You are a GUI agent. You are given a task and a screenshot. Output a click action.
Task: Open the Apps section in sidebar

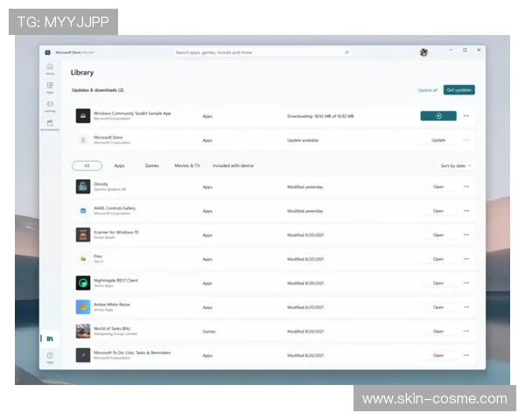click(50, 87)
